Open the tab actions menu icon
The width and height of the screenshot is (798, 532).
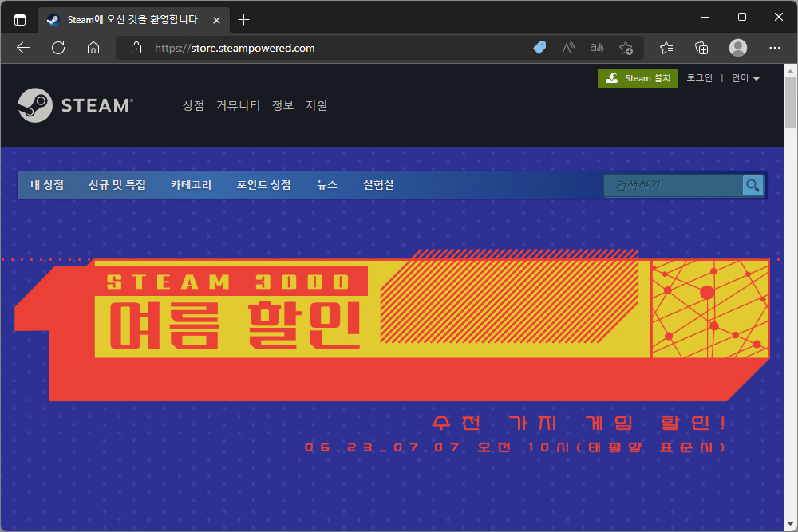(x=20, y=20)
